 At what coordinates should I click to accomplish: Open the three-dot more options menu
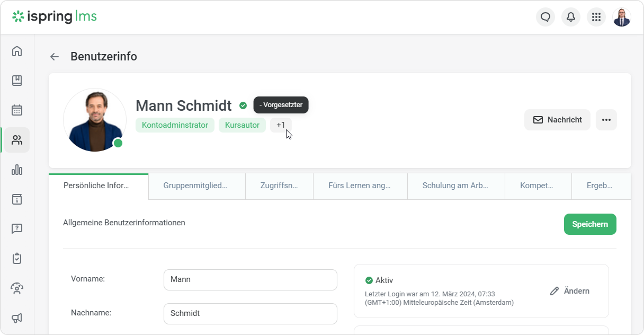(606, 120)
